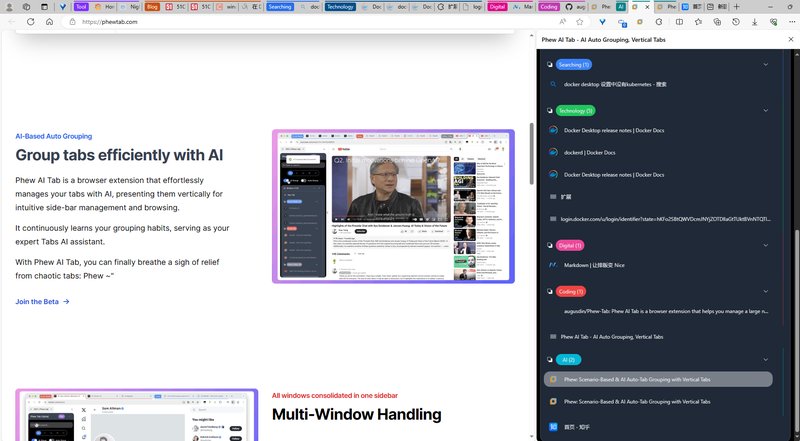
Task: Click the star favorite icon in address bar
Action: point(580,21)
